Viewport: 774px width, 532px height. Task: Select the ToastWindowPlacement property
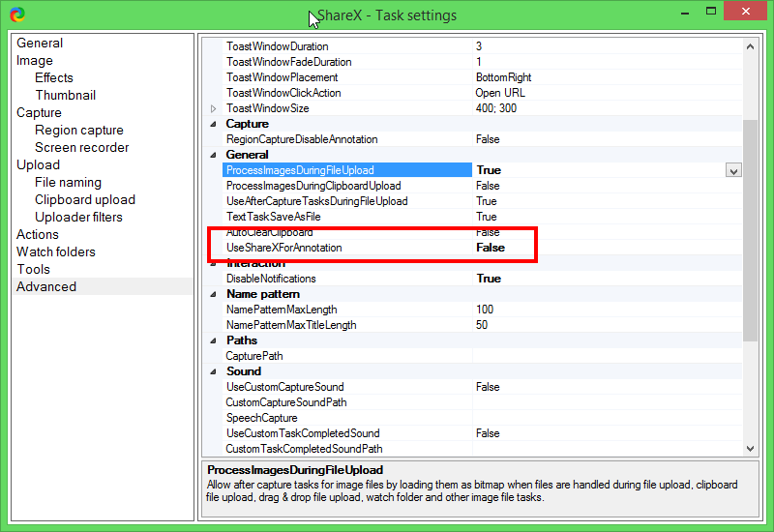tap(282, 77)
